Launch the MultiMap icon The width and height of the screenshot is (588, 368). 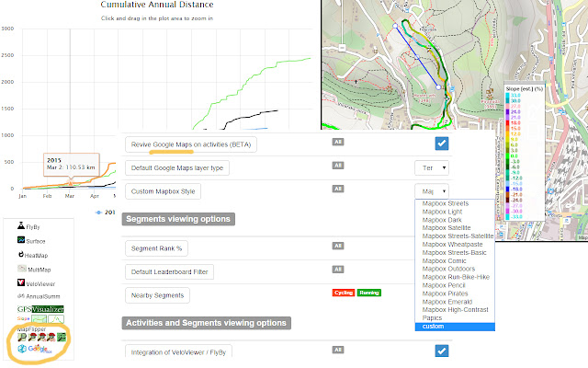(21, 270)
